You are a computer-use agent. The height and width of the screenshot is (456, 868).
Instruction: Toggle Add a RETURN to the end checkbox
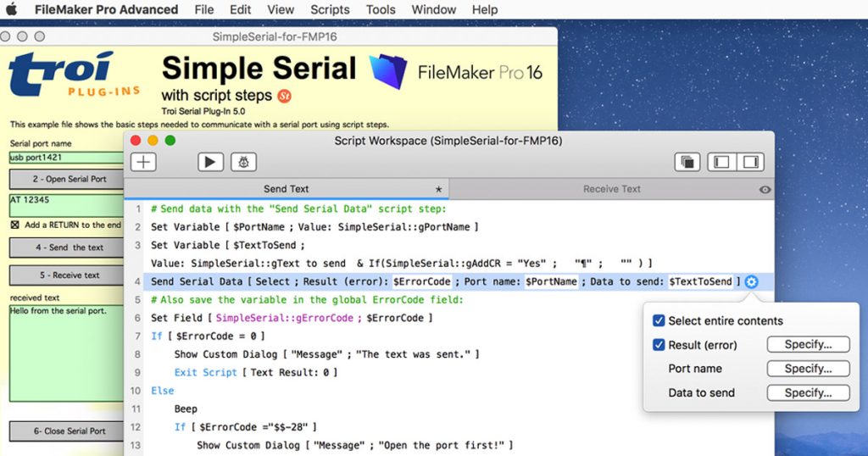pyautogui.click(x=15, y=225)
